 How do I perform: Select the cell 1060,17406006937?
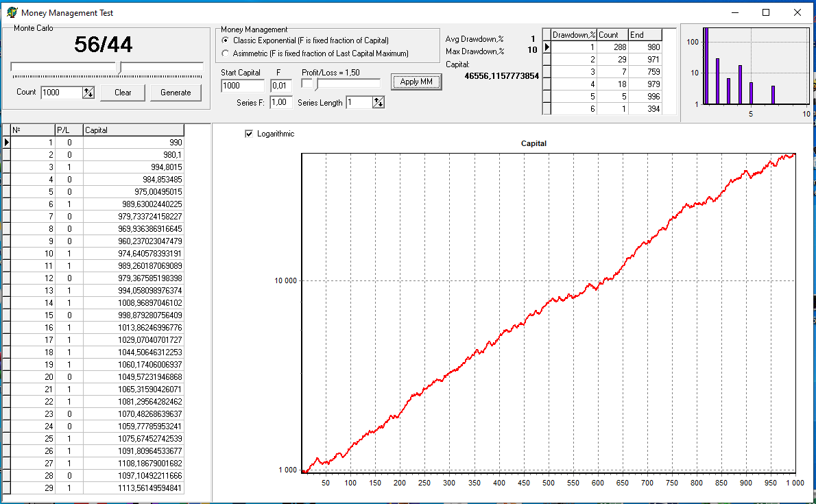(133, 365)
